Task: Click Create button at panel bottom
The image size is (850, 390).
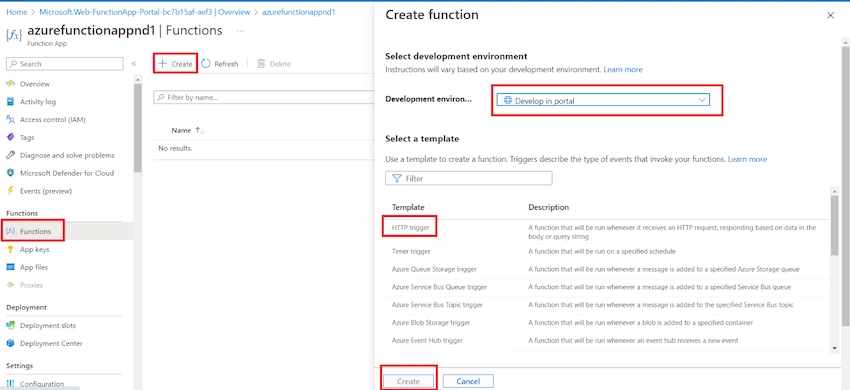Action: click(408, 381)
